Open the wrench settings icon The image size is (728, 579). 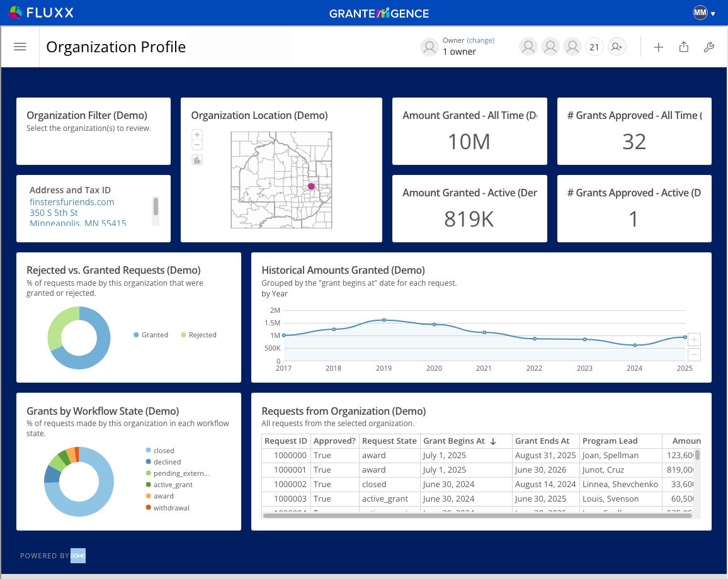pos(709,47)
